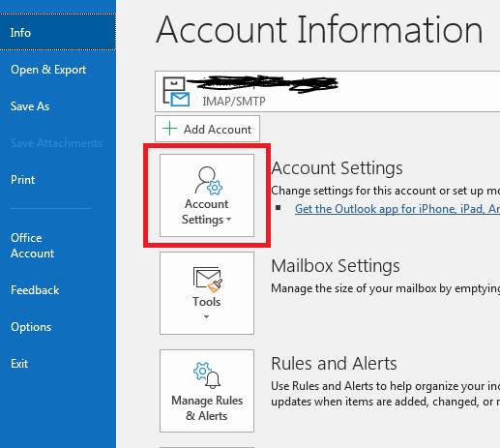The height and width of the screenshot is (448, 500).
Task: Expand the Tools dropdown button
Action: coord(207,293)
